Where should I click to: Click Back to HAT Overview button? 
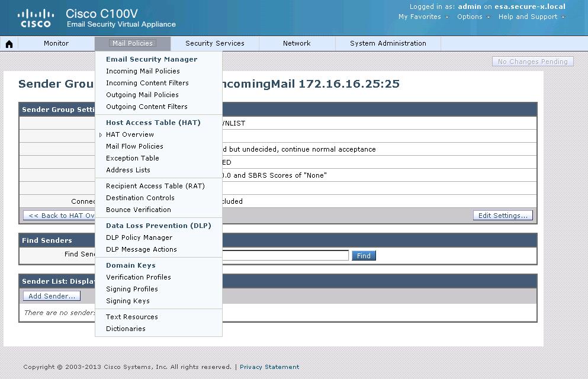point(59,216)
